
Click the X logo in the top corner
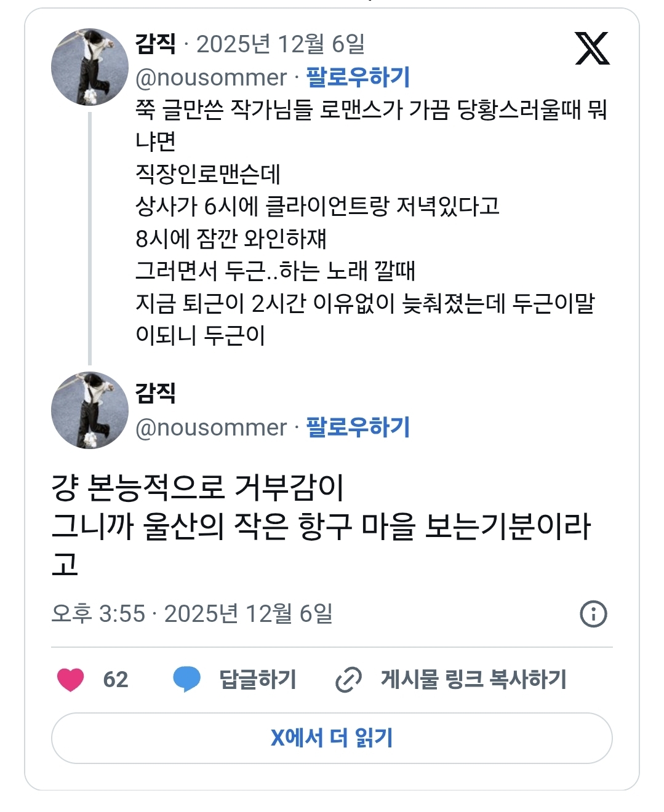point(592,49)
